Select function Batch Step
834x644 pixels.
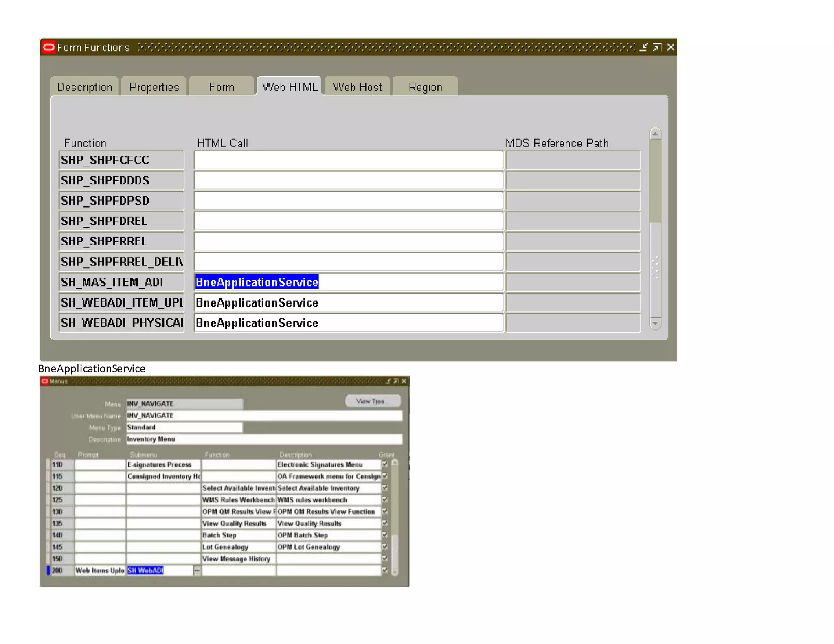pyautogui.click(x=239, y=535)
